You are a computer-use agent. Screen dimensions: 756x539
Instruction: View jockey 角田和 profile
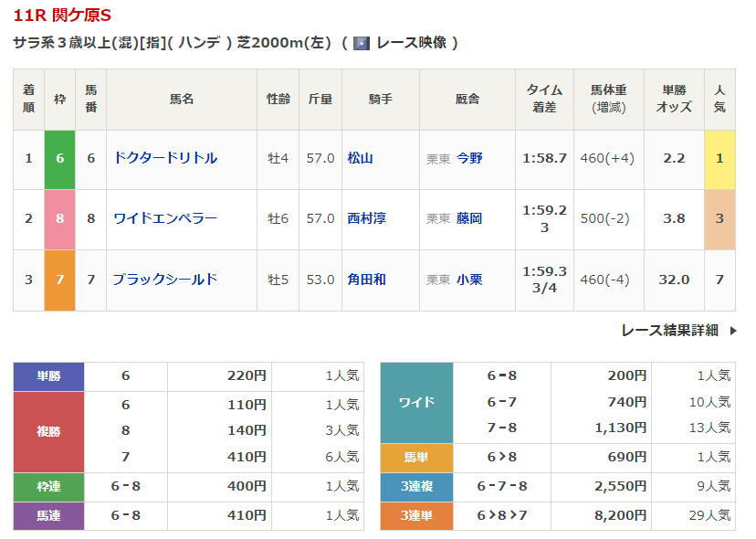pos(366,280)
